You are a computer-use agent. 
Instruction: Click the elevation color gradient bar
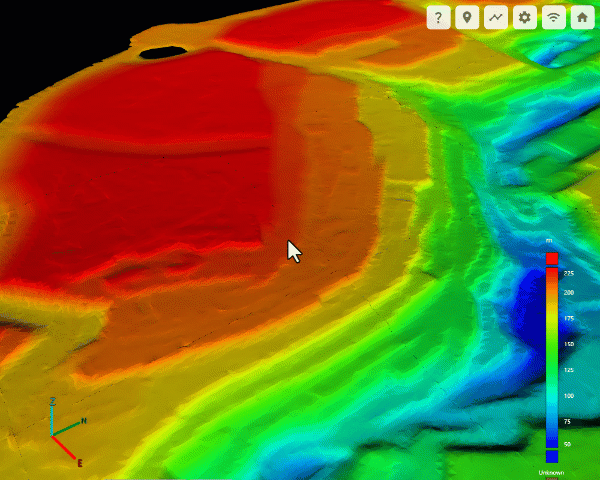pyautogui.click(x=552, y=358)
